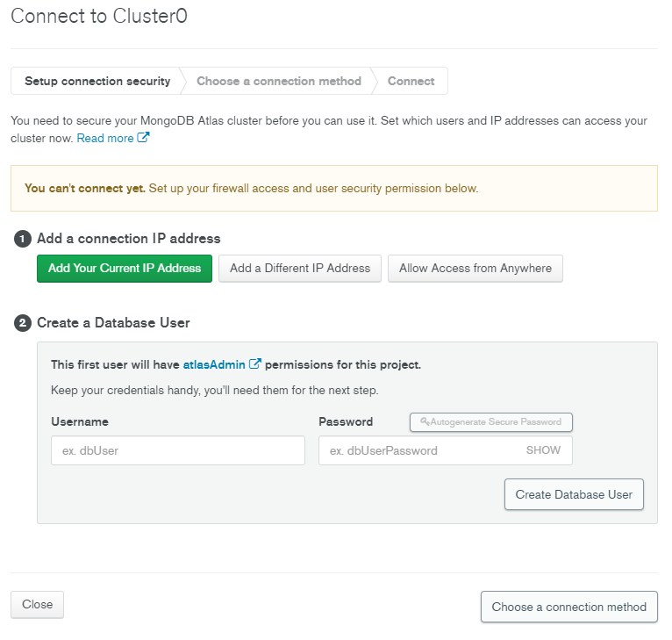The image size is (672, 640).
Task: Click external link icon next to atlasAdmin
Action: pos(255,364)
